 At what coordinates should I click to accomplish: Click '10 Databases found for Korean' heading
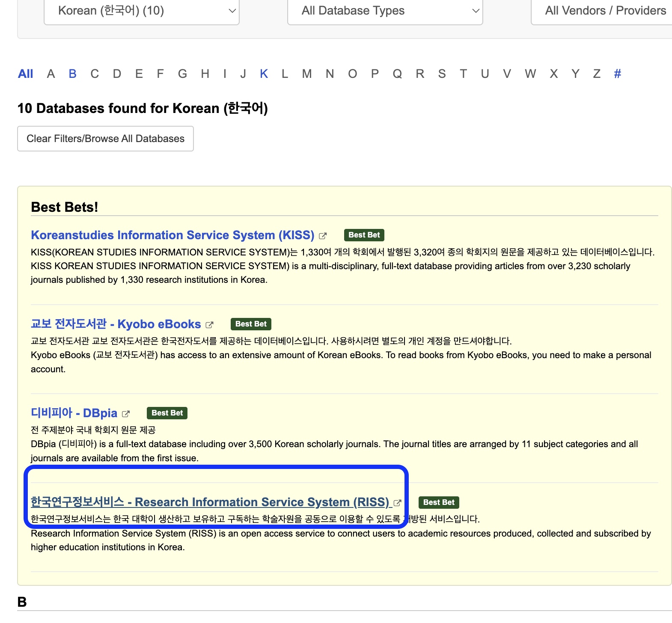(x=143, y=108)
